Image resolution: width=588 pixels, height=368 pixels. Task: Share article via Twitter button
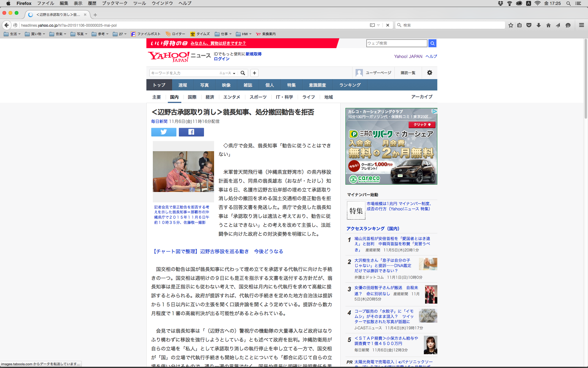tap(164, 132)
